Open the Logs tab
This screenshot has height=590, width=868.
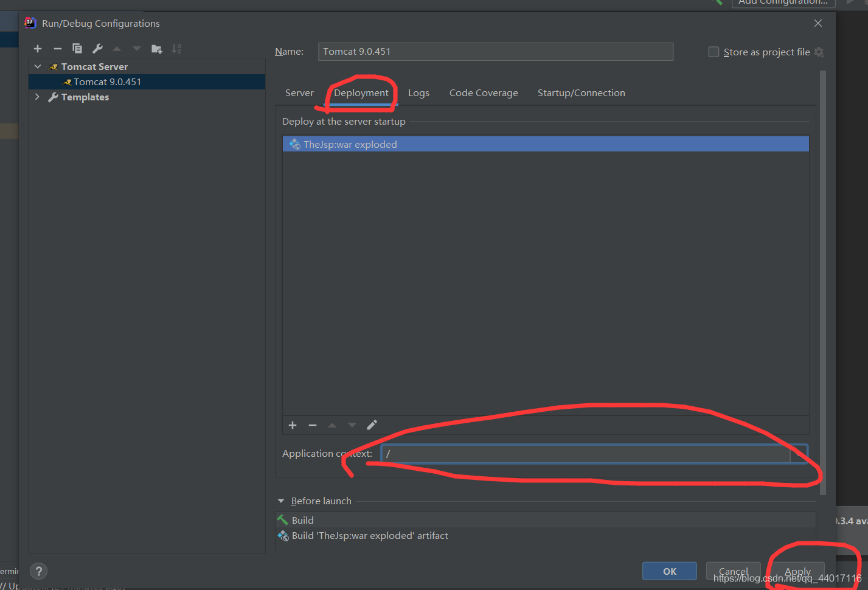pos(418,93)
